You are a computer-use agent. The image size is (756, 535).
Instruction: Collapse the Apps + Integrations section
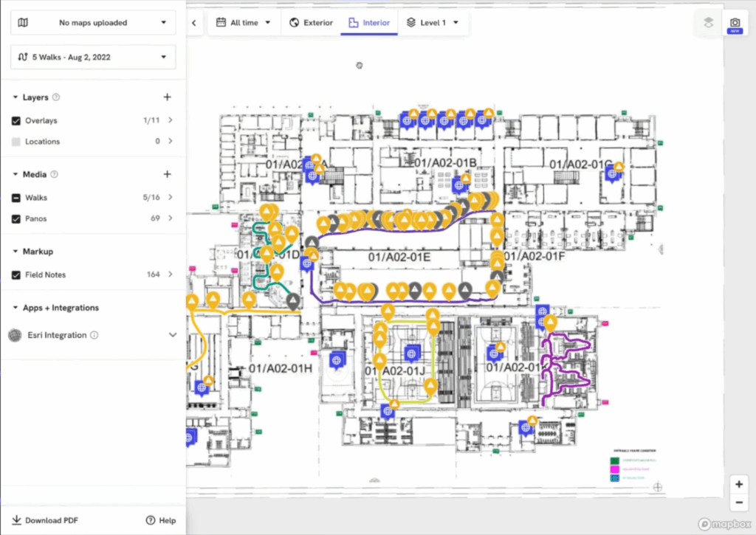click(x=16, y=308)
